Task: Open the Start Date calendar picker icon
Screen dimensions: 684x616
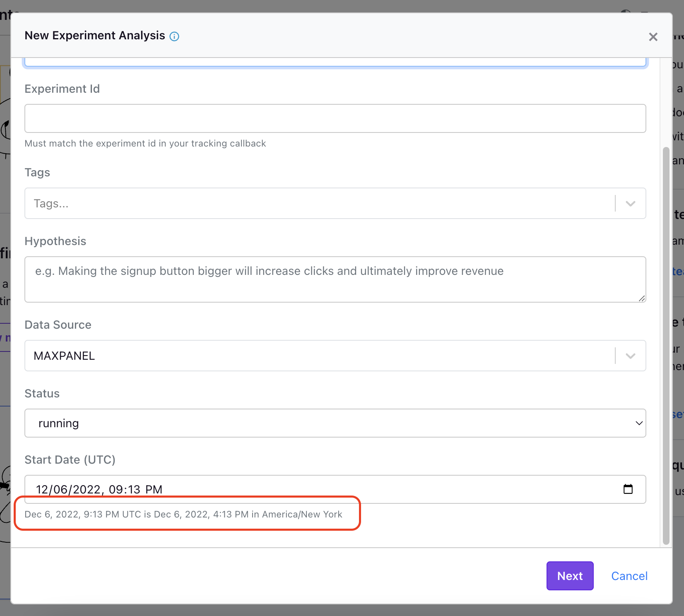Action: click(x=629, y=489)
